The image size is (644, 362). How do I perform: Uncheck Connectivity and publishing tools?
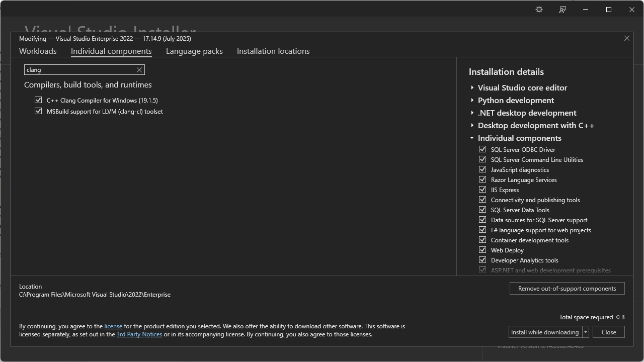coord(482,200)
